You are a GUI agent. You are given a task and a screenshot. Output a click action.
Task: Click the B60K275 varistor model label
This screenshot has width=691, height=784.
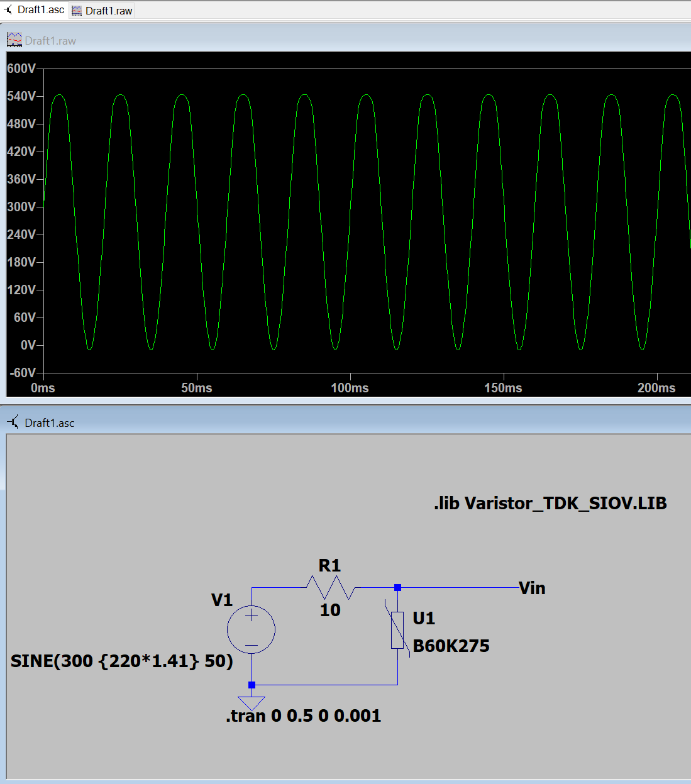[451, 646]
